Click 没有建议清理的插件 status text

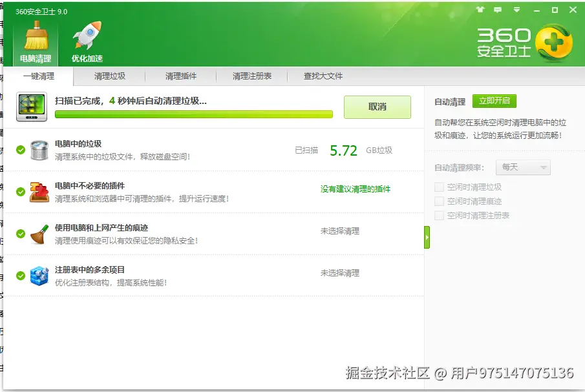point(355,189)
